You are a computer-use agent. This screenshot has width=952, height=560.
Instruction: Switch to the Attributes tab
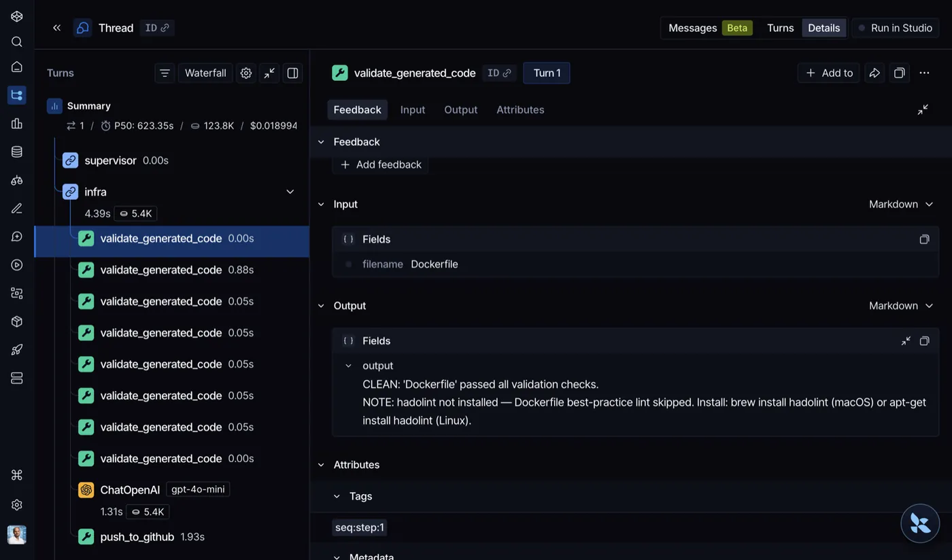pyautogui.click(x=520, y=109)
